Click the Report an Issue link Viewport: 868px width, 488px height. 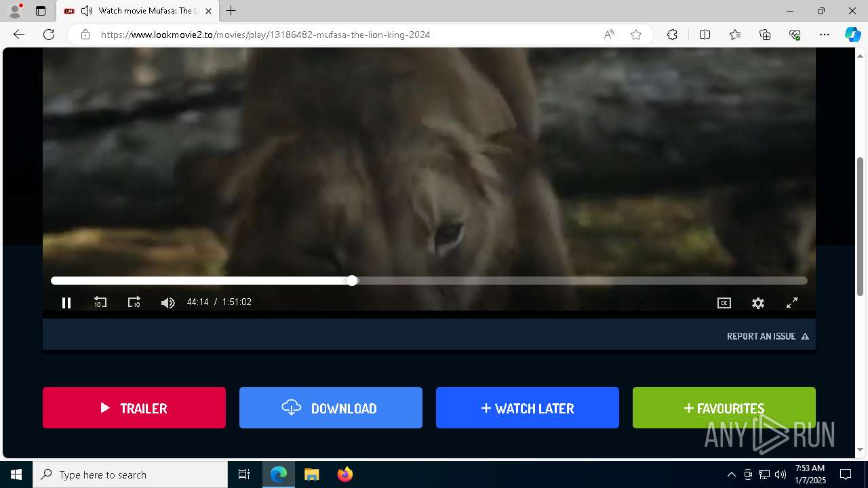(x=768, y=336)
